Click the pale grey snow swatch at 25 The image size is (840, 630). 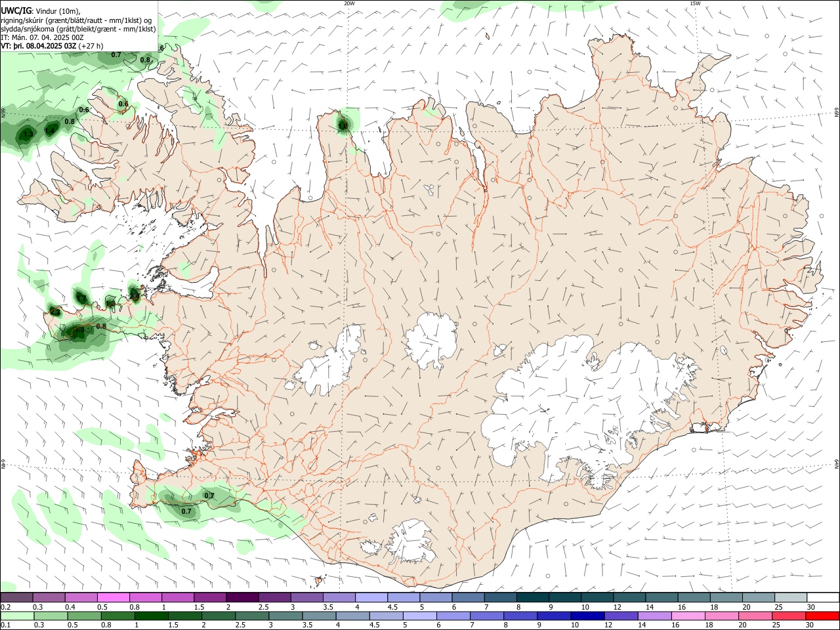790,598
